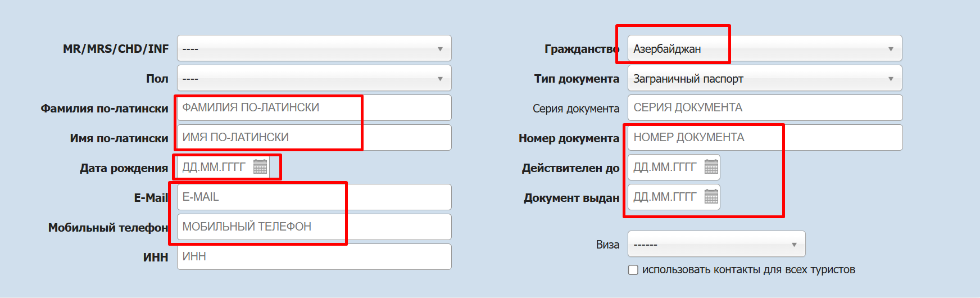Select the Номер документа text field
This screenshot has width=980, height=298.
click(764, 138)
